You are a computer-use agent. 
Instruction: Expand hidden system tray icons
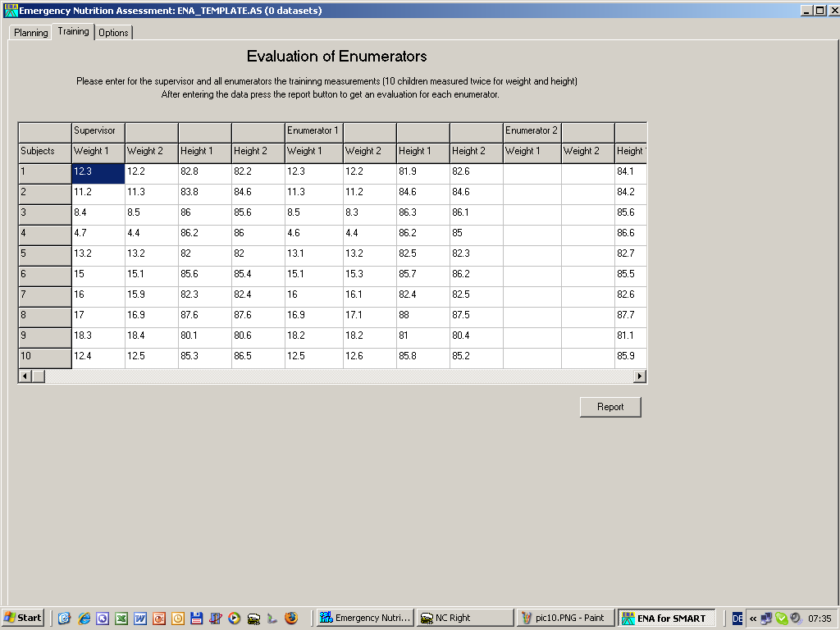coord(753,619)
